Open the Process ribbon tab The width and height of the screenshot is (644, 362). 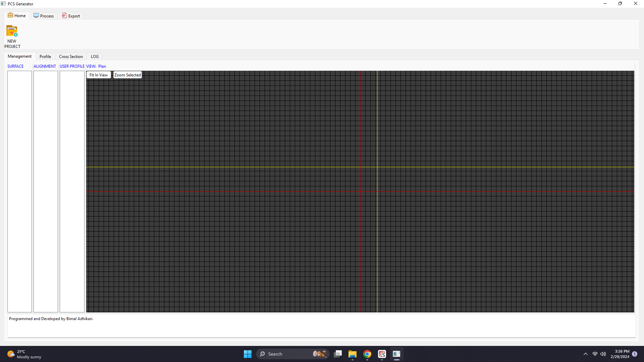click(x=44, y=16)
